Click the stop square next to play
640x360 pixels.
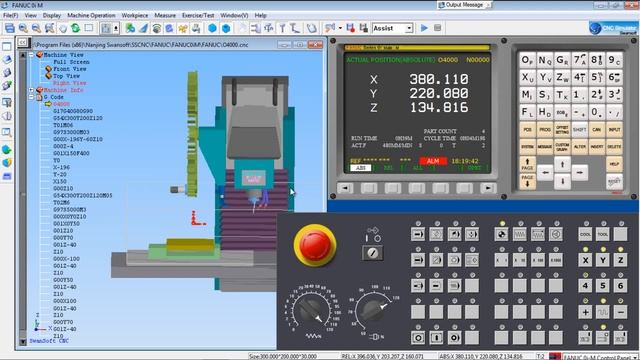[x=438, y=28]
